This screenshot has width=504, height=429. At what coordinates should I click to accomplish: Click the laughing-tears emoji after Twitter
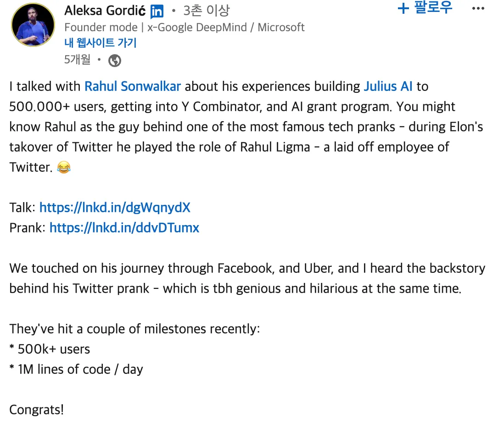(63, 168)
